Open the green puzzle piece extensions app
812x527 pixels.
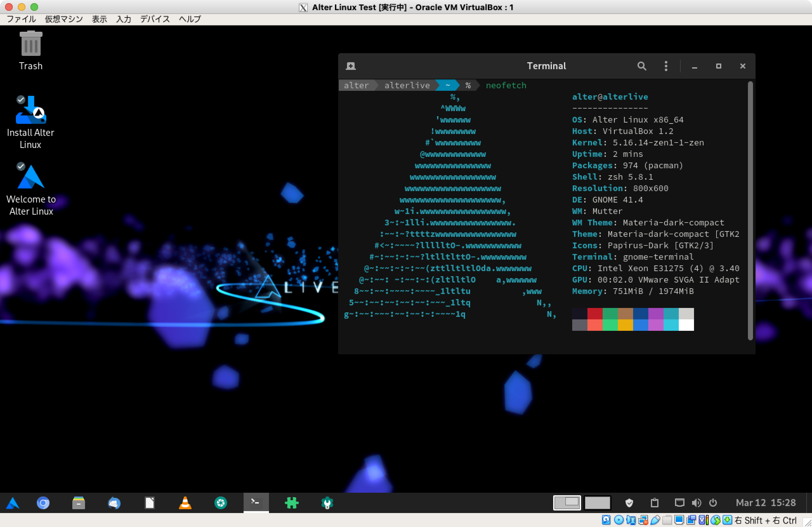point(292,503)
